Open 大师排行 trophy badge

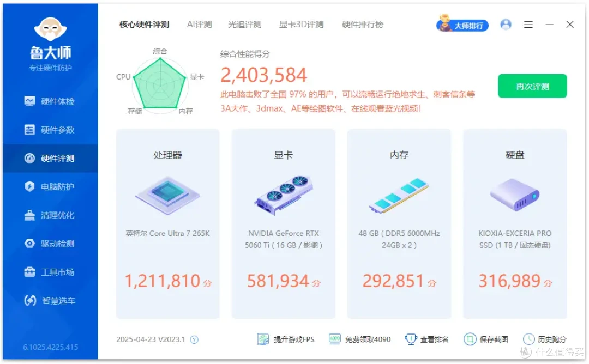tap(462, 25)
